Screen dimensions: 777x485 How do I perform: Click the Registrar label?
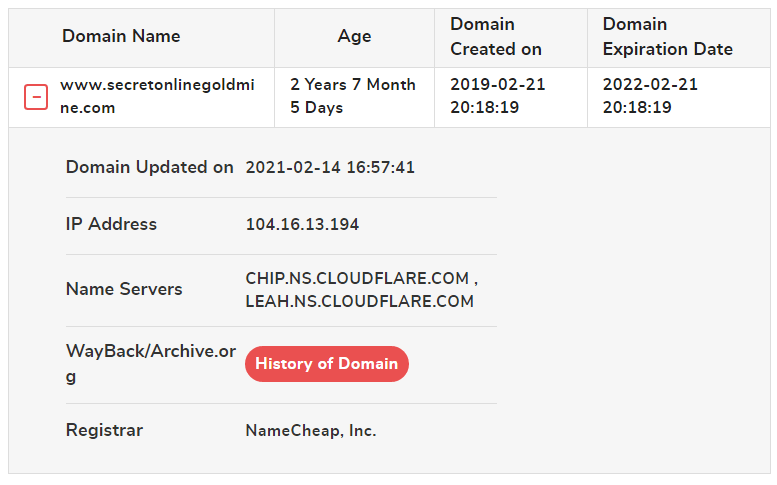(105, 430)
